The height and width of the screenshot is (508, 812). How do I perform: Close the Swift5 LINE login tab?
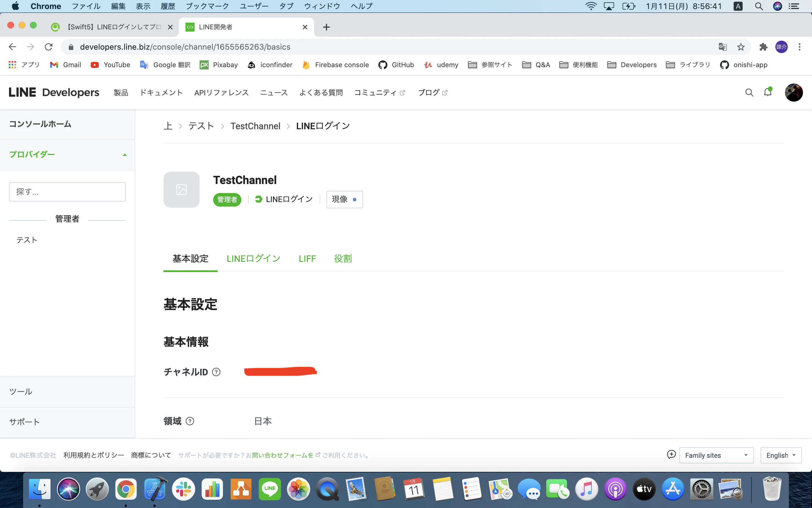coord(171,27)
